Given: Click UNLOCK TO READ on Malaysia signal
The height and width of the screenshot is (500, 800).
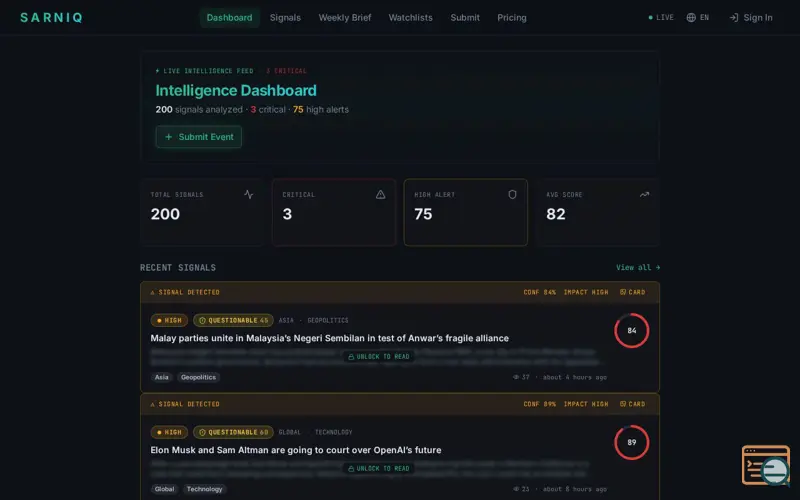Looking at the screenshot, I should (x=379, y=357).
